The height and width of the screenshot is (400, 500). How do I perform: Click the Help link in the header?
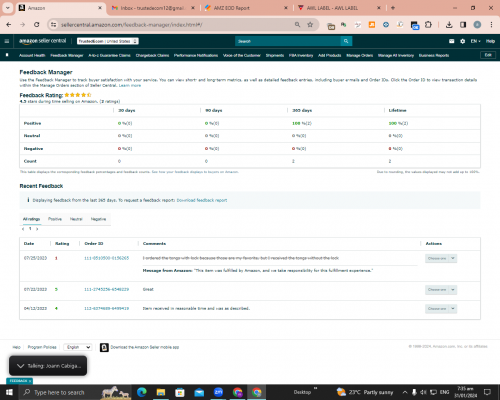(x=490, y=41)
